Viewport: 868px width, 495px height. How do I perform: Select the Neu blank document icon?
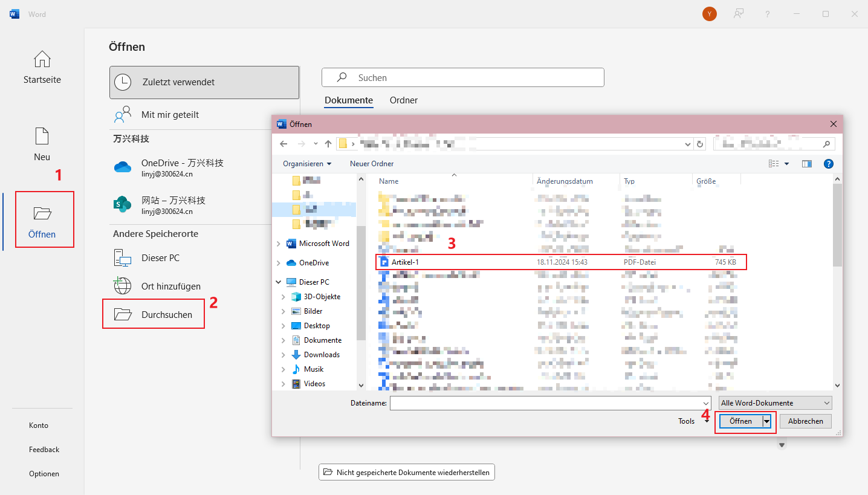tap(42, 136)
